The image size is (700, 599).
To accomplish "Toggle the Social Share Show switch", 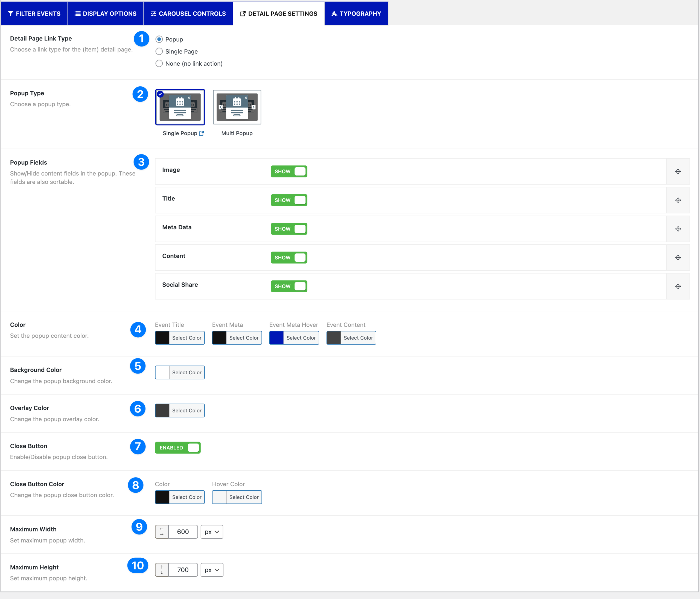I will tap(289, 286).
